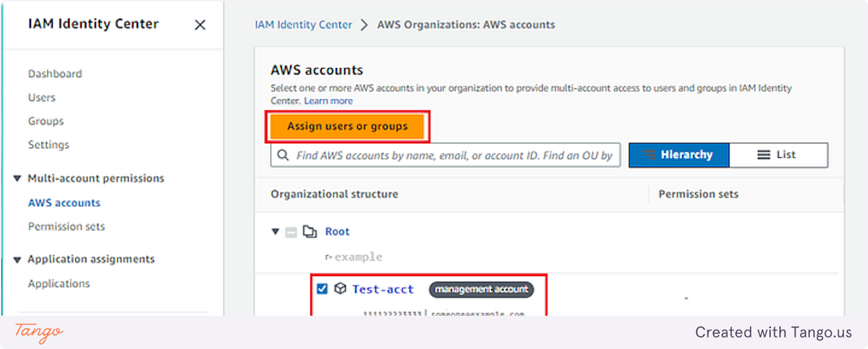Close the IAM Identity Center sidebar
This screenshot has height=349, width=868.
[x=200, y=25]
